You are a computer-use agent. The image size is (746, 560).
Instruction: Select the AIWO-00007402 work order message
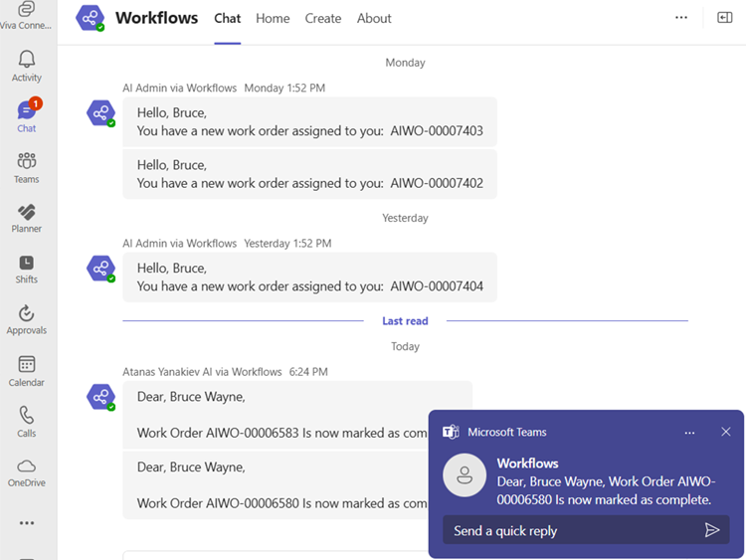click(309, 174)
